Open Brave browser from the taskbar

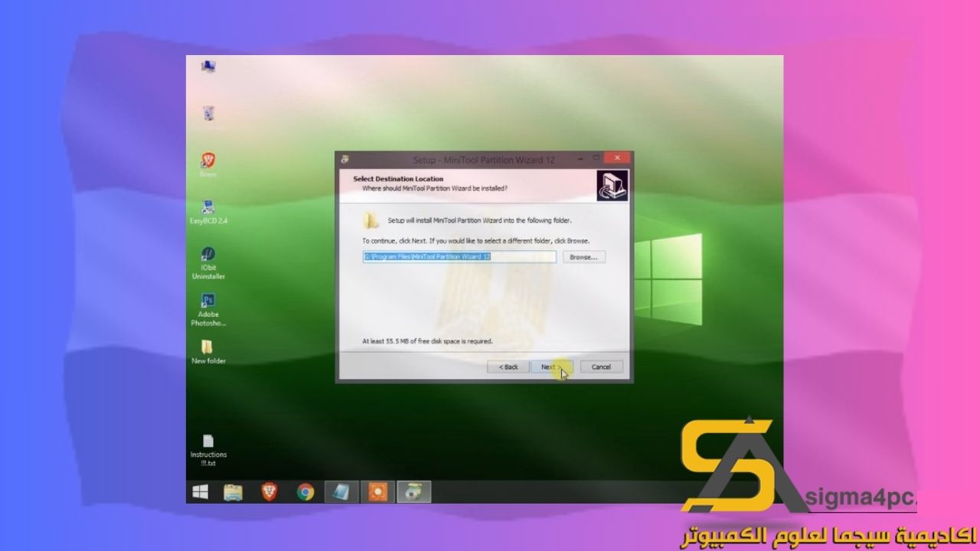pos(269,491)
